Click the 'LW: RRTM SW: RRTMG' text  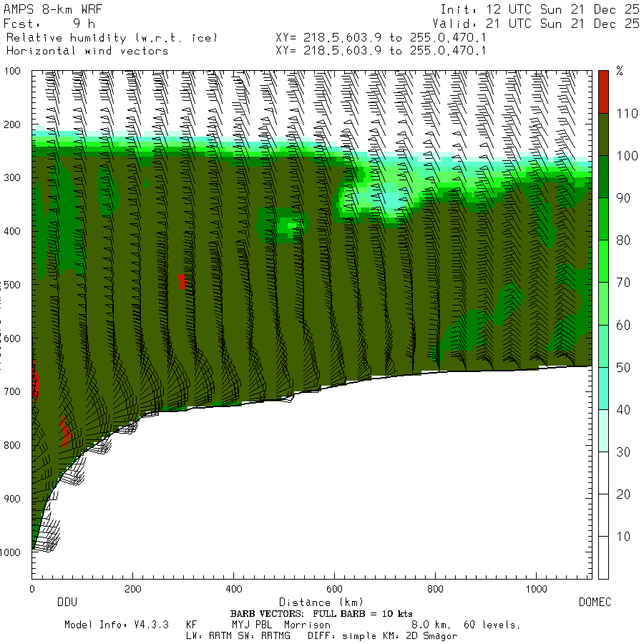pos(238,636)
